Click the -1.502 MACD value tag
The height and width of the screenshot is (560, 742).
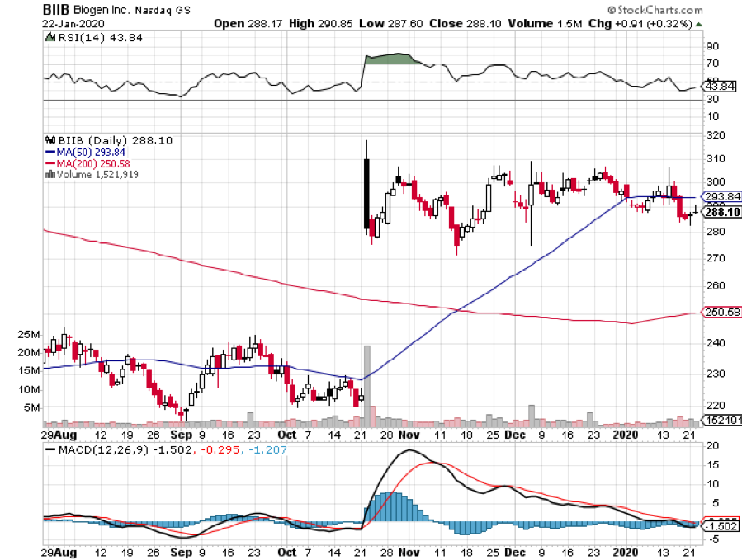coord(716,526)
